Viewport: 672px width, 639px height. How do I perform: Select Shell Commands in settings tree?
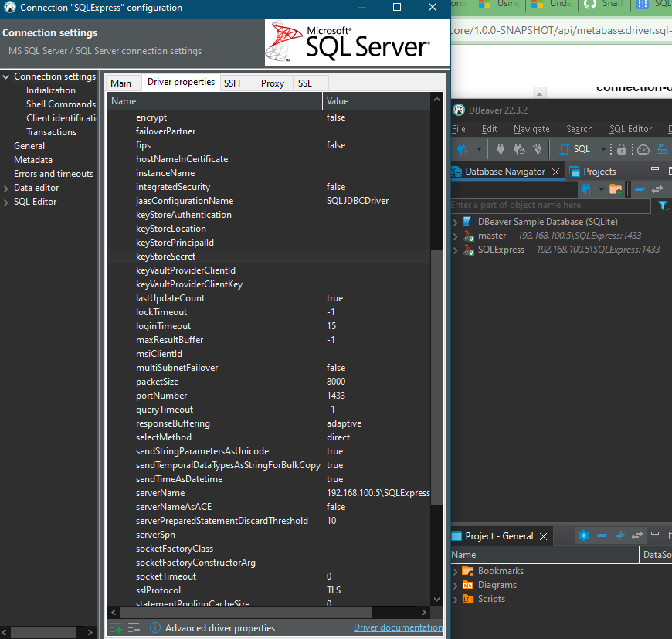tap(61, 104)
